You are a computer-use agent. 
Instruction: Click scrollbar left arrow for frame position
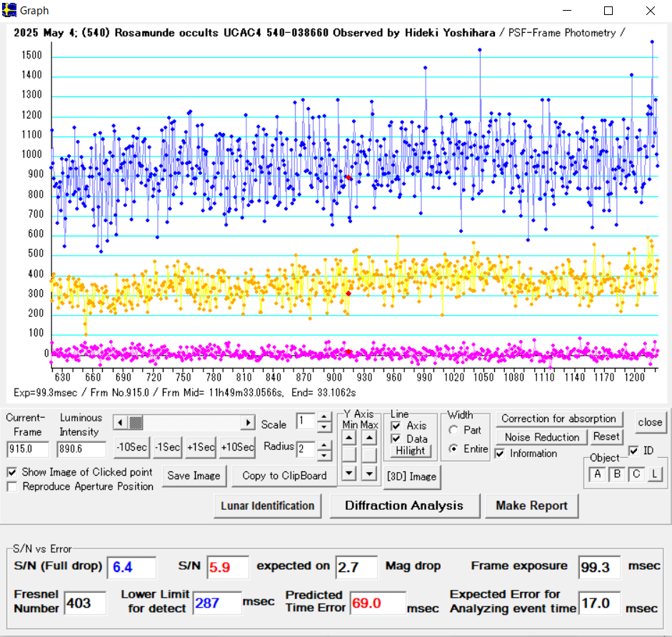[x=119, y=423]
